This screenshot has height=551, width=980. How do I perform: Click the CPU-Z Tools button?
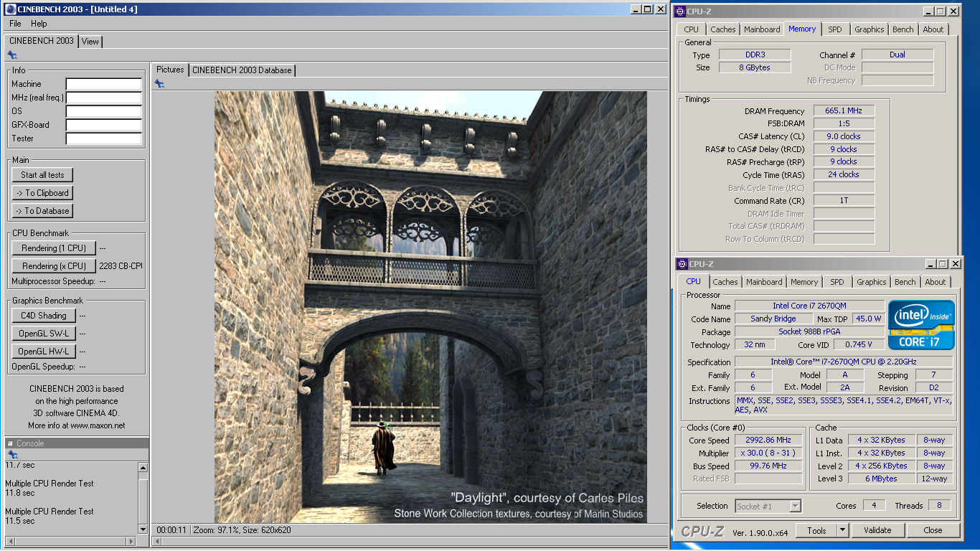[x=816, y=530]
